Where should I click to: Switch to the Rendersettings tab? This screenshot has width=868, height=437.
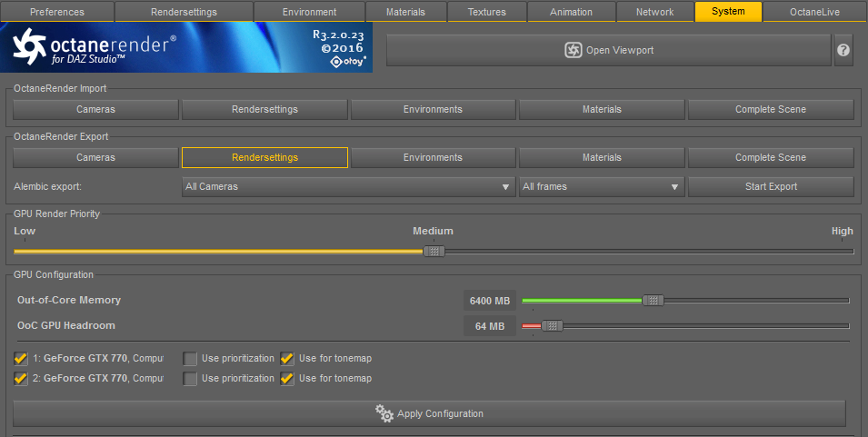pos(184,12)
